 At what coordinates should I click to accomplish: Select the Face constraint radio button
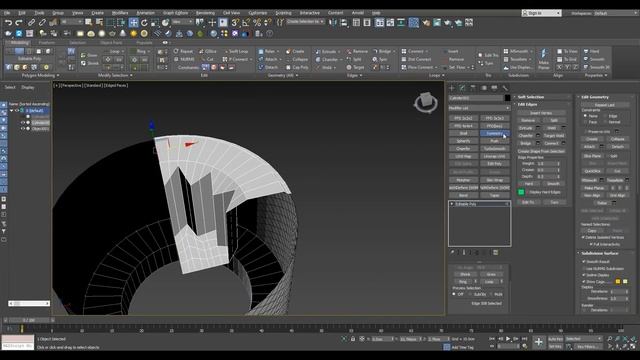click(585, 122)
